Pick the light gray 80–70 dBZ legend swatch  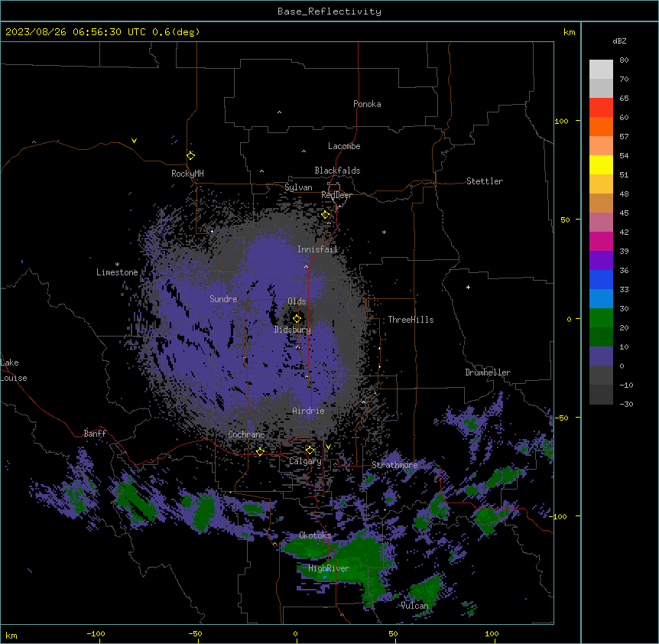click(601, 70)
